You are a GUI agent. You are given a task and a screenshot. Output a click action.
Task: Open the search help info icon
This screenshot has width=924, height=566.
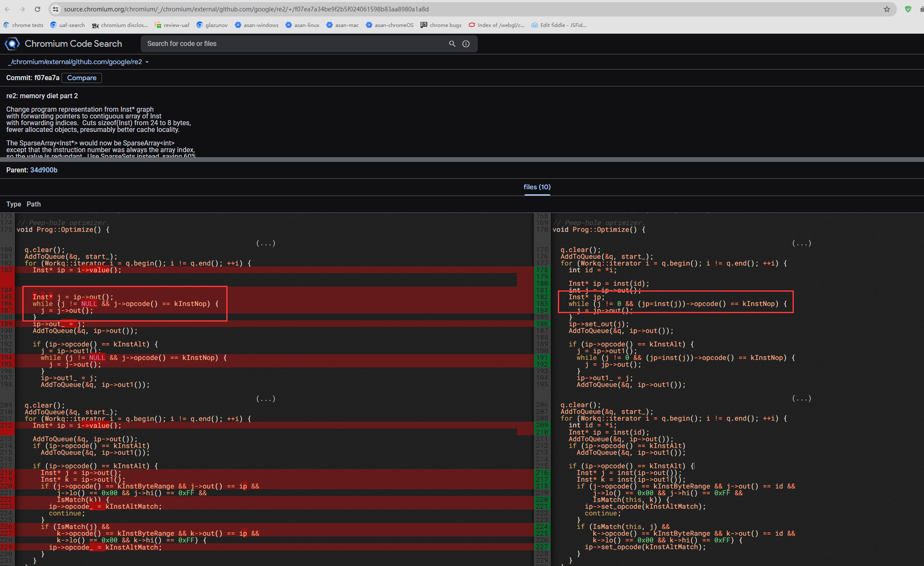pos(466,43)
